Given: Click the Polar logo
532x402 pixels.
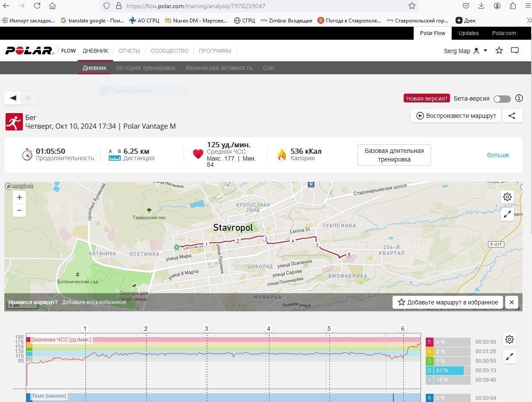Looking at the screenshot, I should pyautogui.click(x=29, y=51).
